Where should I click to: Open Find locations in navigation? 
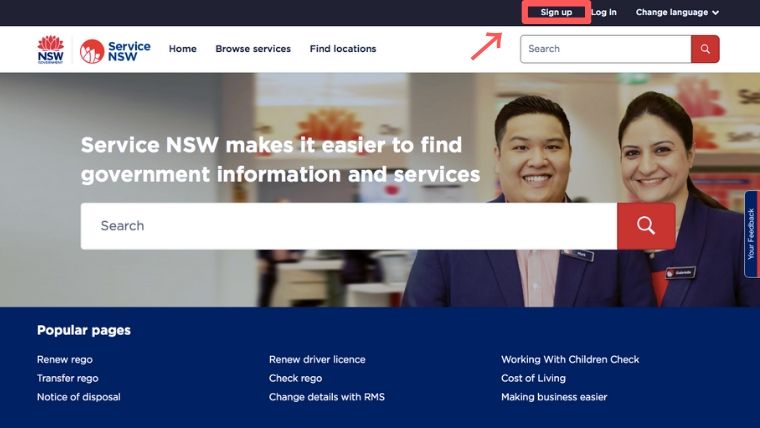(x=343, y=49)
